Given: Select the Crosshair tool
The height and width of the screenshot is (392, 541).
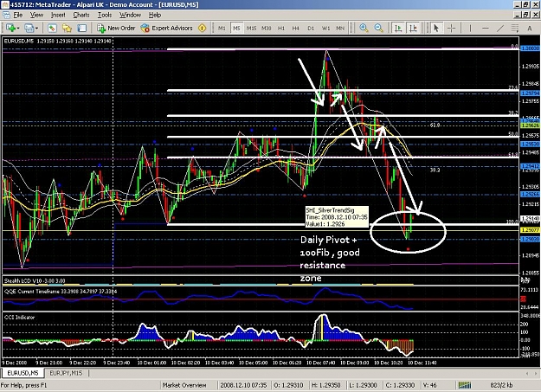Looking at the screenshot, I should click(x=451, y=28).
